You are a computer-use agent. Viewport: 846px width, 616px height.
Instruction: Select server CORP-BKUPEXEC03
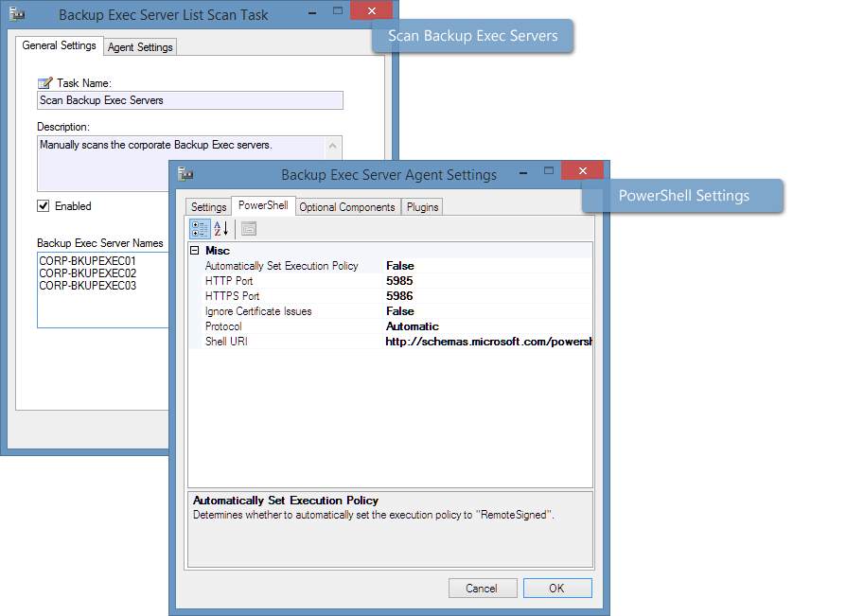pyautogui.click(x=87, y=286)
